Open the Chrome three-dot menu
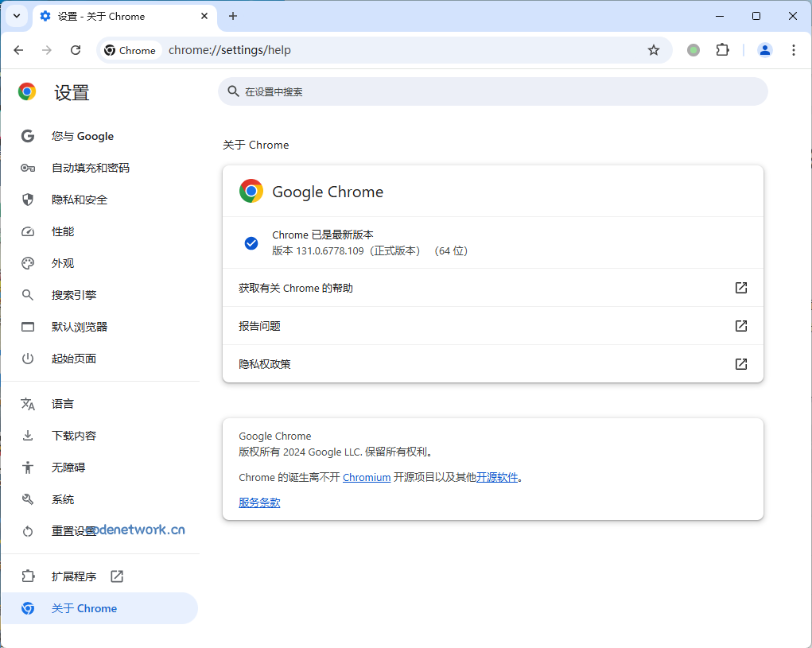Screen dimensions: 812x648 (x=794, y=49)
